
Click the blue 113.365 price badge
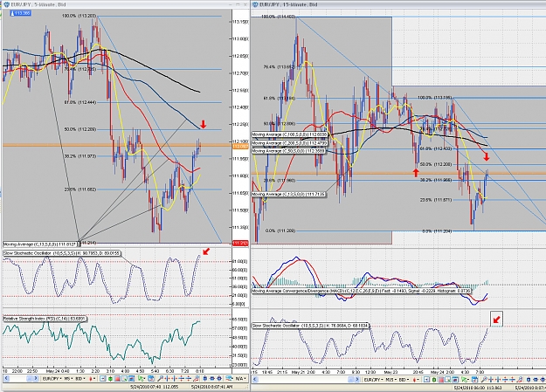[x=21, y=13]
